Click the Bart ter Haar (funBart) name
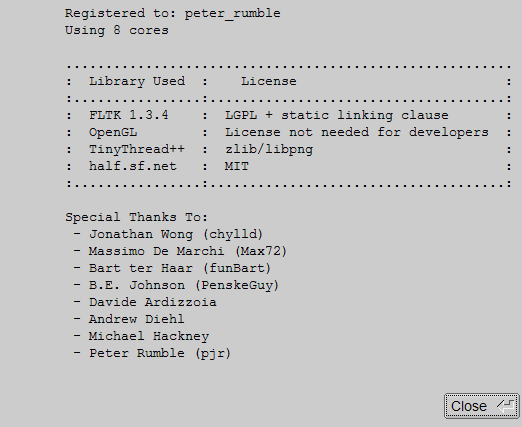 pyautogui.click(x=180, y=268)
